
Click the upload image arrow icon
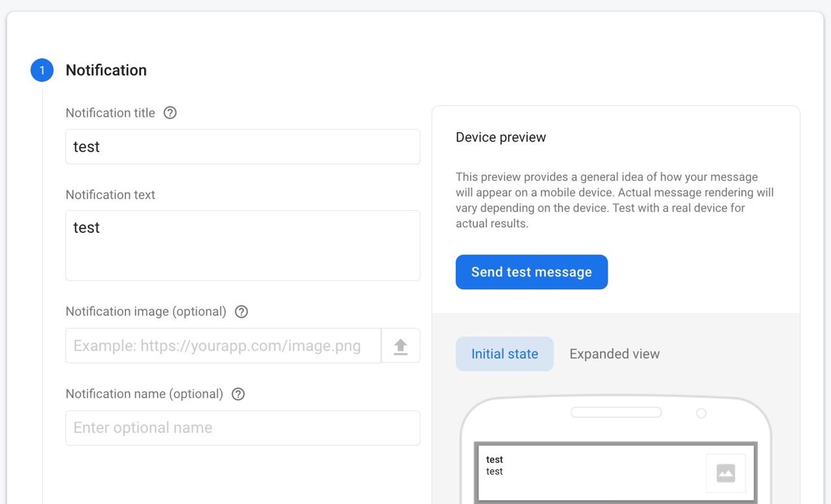click(401, 346)
